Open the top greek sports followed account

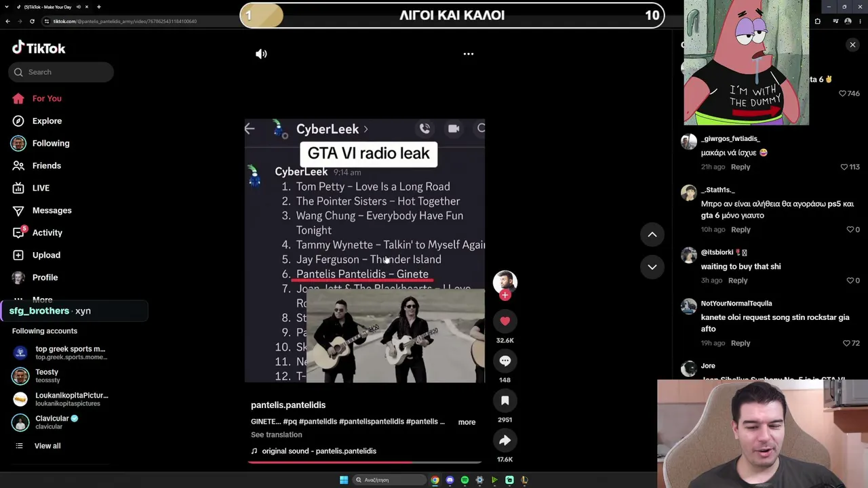(x=61, y=352)
